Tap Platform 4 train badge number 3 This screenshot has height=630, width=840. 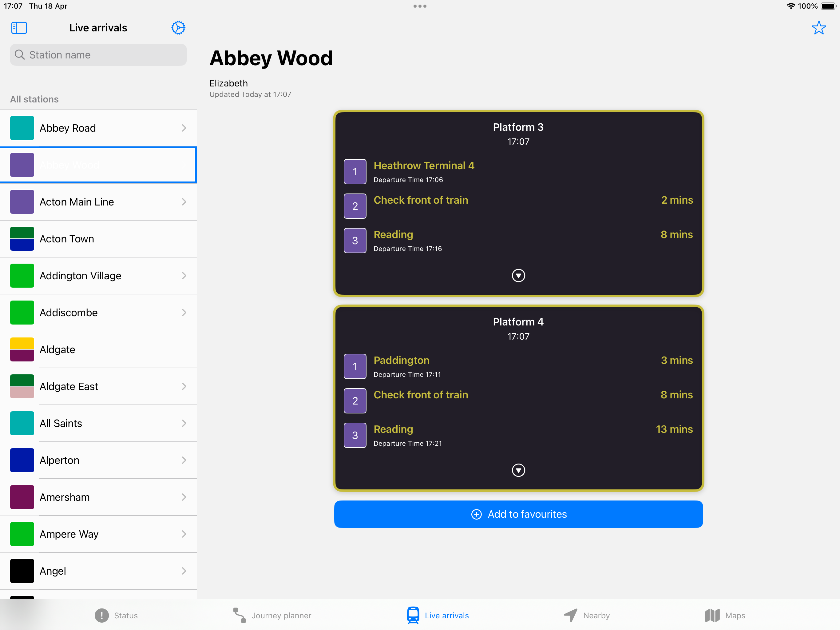tap(355, 436)
